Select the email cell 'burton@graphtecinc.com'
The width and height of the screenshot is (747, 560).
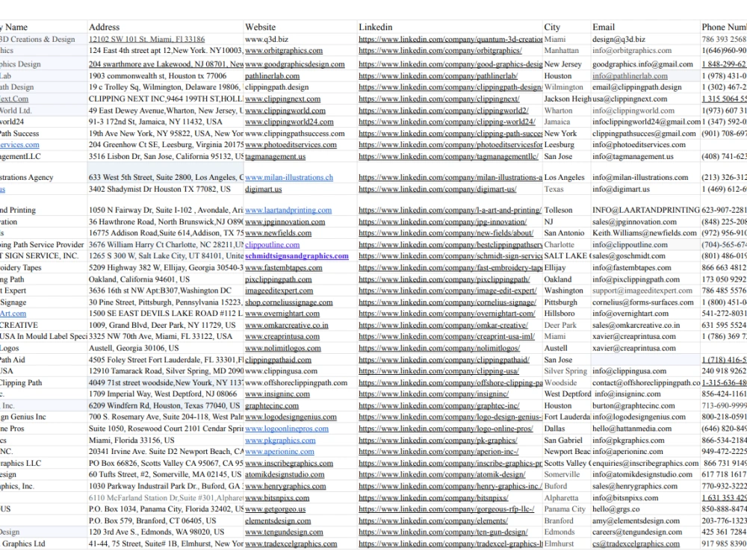[645, 405]
